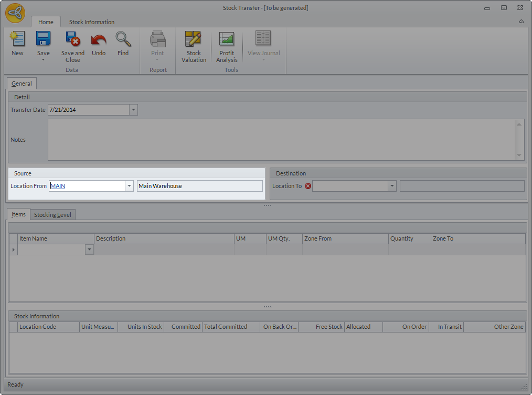The image size is (532, 395).
Task: Click the Save and Close icon
Action: pyautogui.click(x=72, y=40)
